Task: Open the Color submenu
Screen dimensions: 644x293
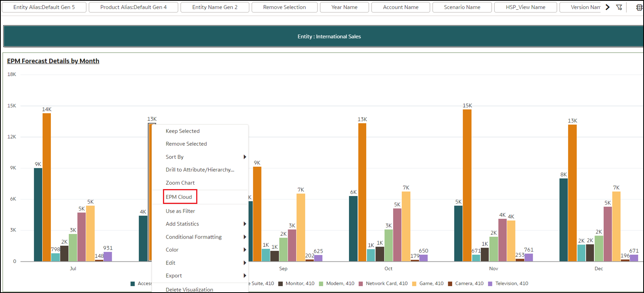Action: (245, 250)
